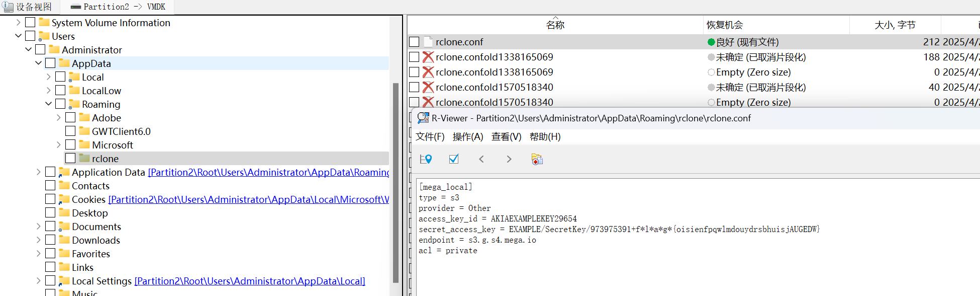Click the folder tree vertical scrollbar

(396, 182)
